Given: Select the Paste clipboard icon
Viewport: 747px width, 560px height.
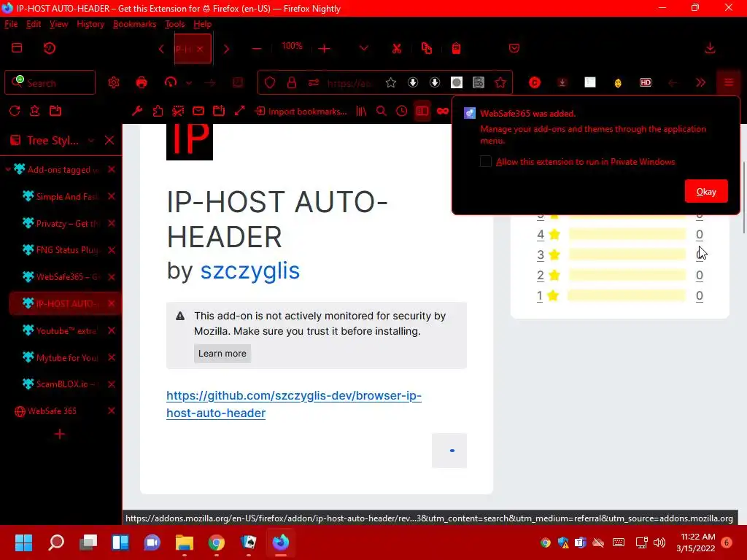Looking at the screenshot, I should pyautogui.click(x=457, y=48).
